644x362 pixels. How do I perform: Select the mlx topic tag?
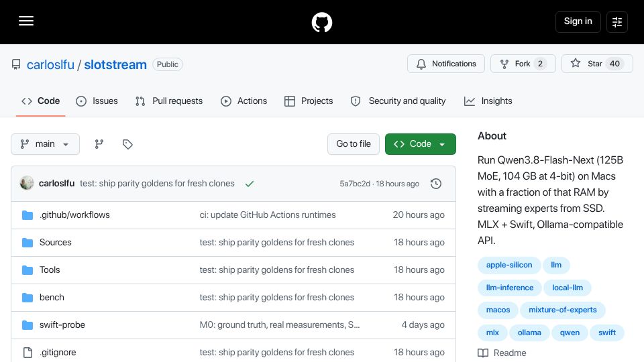coord(492,333)
